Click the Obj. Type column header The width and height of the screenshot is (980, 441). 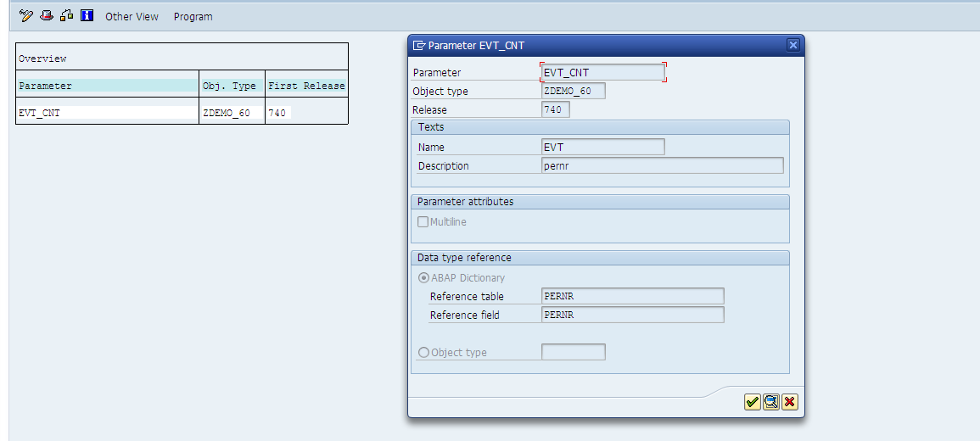coord(232,87)
